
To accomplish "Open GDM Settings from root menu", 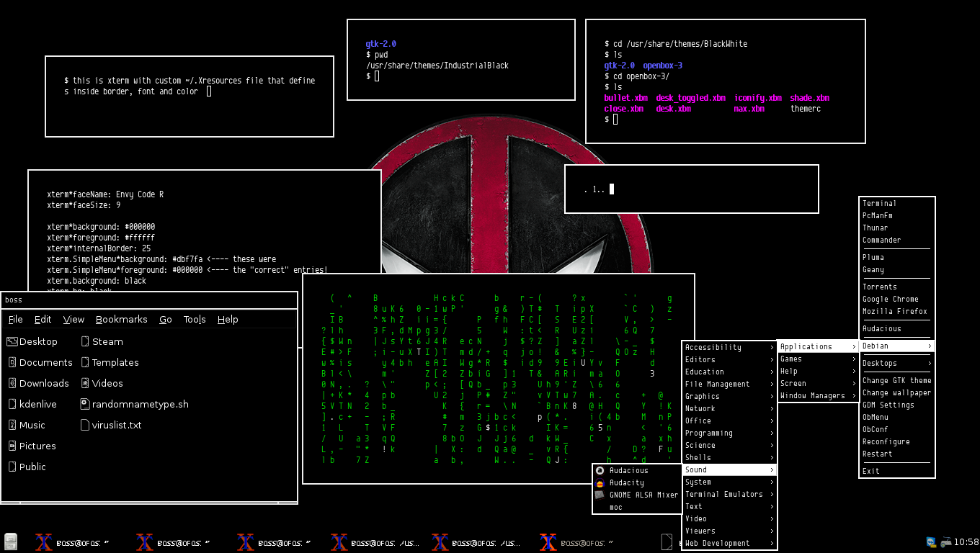I will (x=897, y=405).
